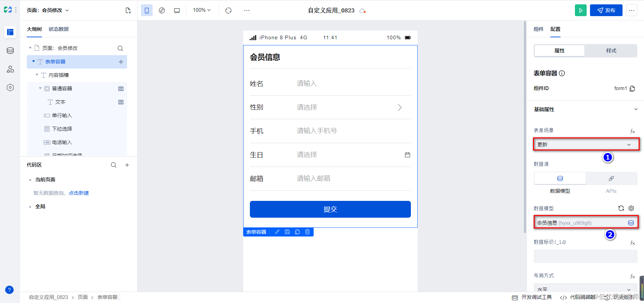Click the 数据标识(_id) input field
This screenshot has height=303, width=644.
(586, 256)
